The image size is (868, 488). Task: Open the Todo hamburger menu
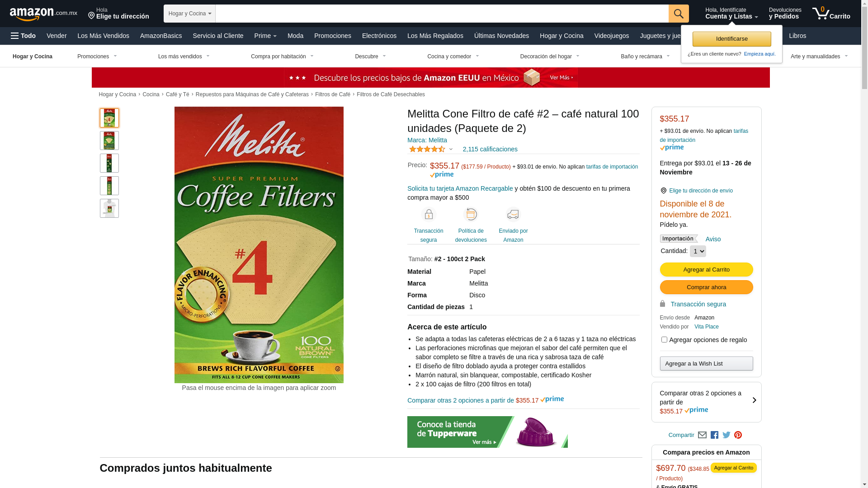pos(23,36)
